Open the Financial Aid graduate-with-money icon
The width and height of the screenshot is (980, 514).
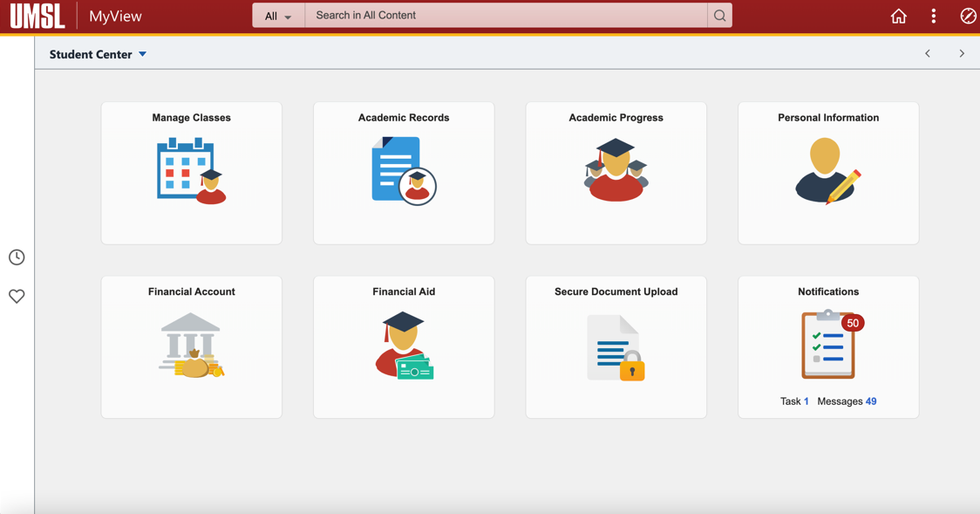(404, 346)
